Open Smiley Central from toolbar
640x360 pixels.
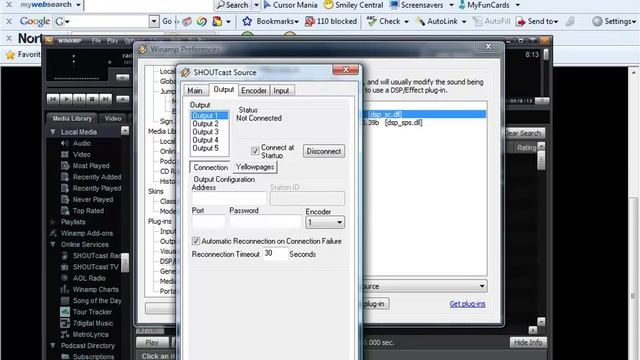353,5
